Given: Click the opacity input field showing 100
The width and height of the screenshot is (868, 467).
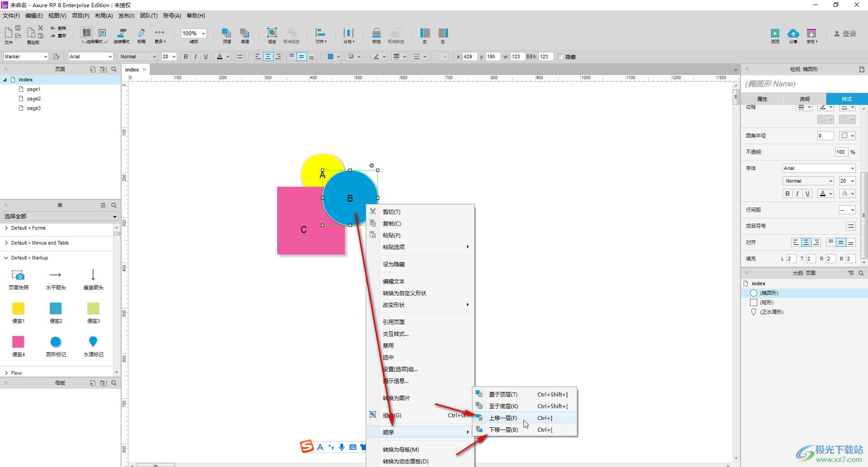Looking at the screenshot, I should 840,152.
